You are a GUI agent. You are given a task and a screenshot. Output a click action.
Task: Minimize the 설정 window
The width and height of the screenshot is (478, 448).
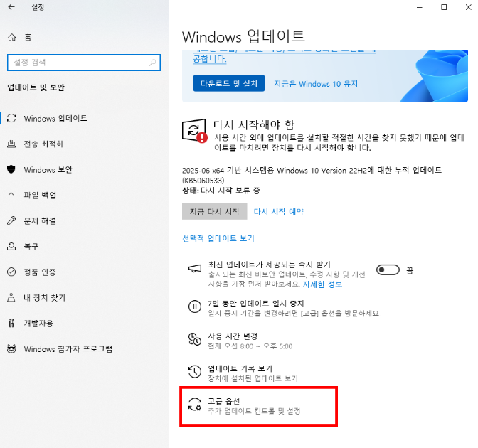420,7
